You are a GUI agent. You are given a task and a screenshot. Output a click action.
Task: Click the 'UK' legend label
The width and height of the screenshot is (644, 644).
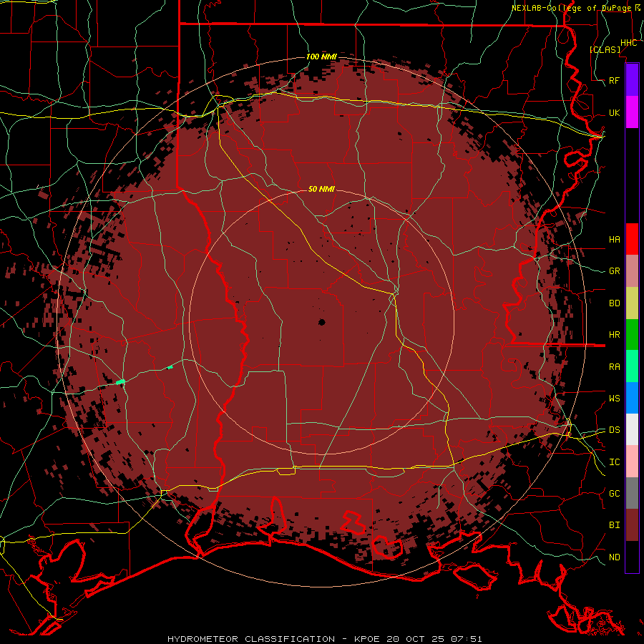pyautogui.click(x=614, y=112)
